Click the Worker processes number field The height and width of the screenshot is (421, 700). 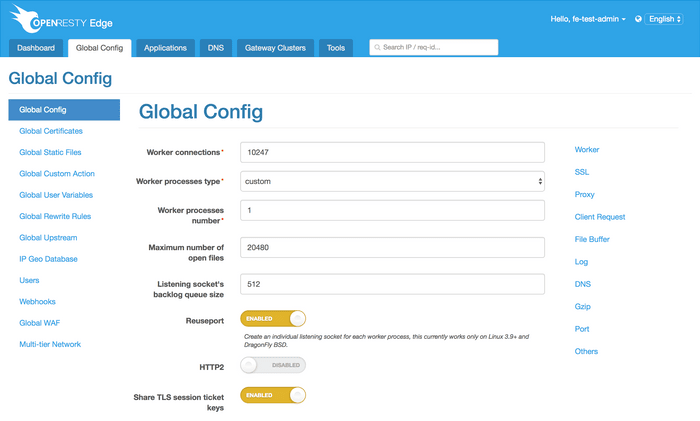tap(392, 210)
